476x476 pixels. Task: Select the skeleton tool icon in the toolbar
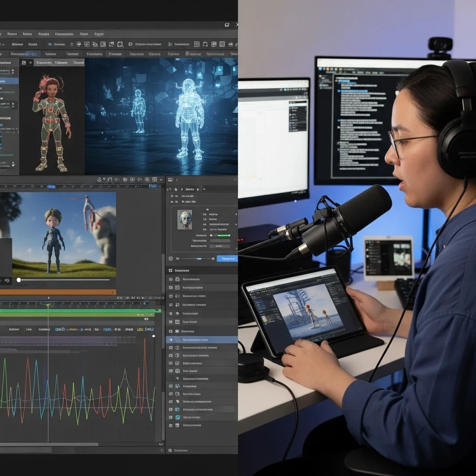tap(112, 44)
